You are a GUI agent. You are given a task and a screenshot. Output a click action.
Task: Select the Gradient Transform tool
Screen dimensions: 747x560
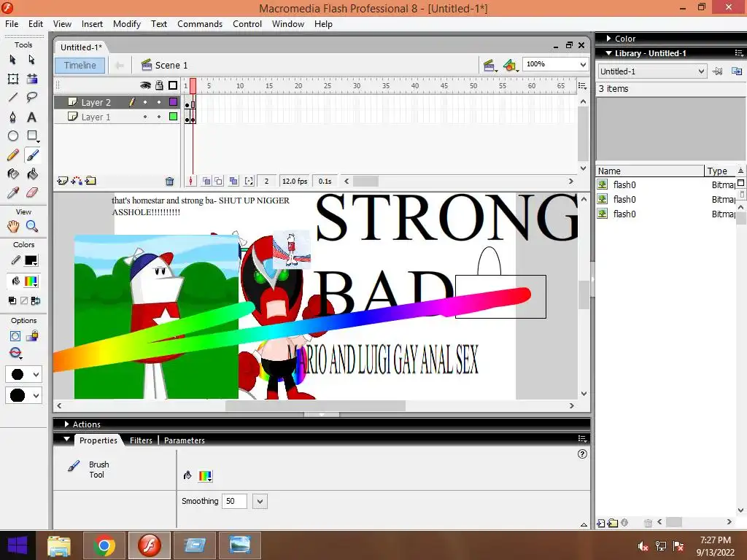[32, 79]
